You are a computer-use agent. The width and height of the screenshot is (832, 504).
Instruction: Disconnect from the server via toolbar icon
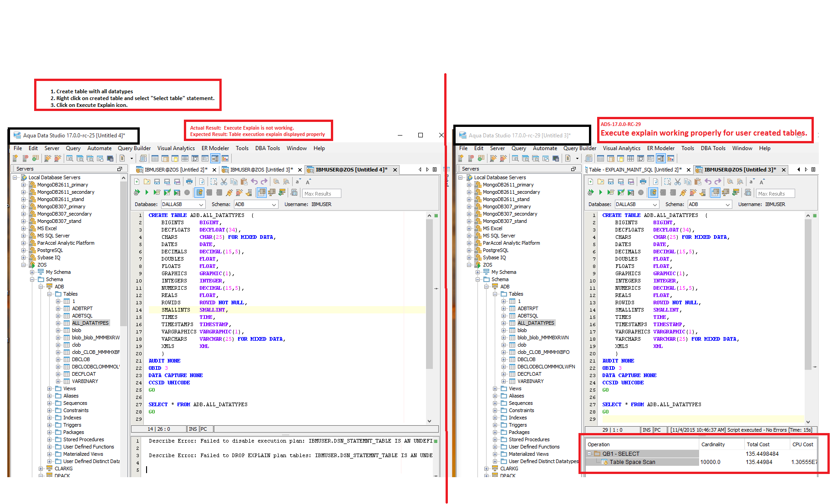(239, 192)
